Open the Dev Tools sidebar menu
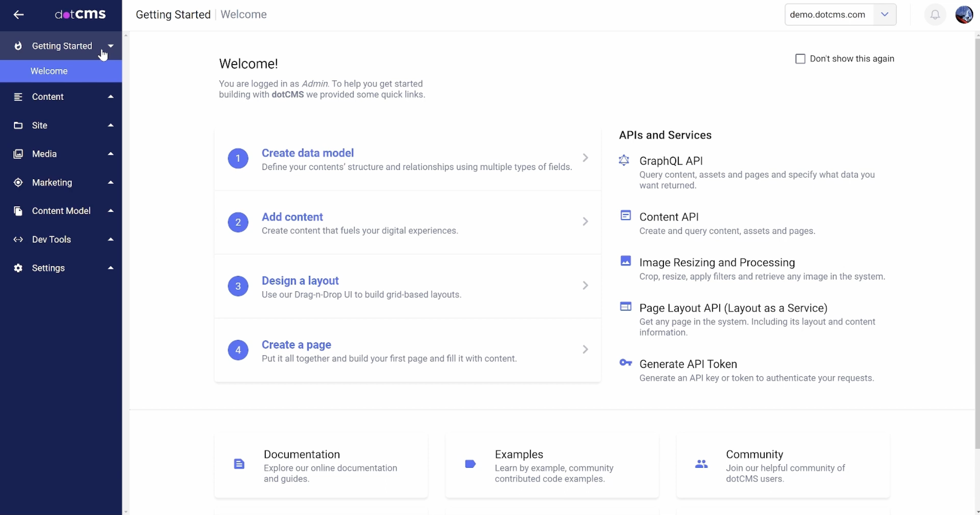Viewport: 980px width, 515px height. (61, 240)
